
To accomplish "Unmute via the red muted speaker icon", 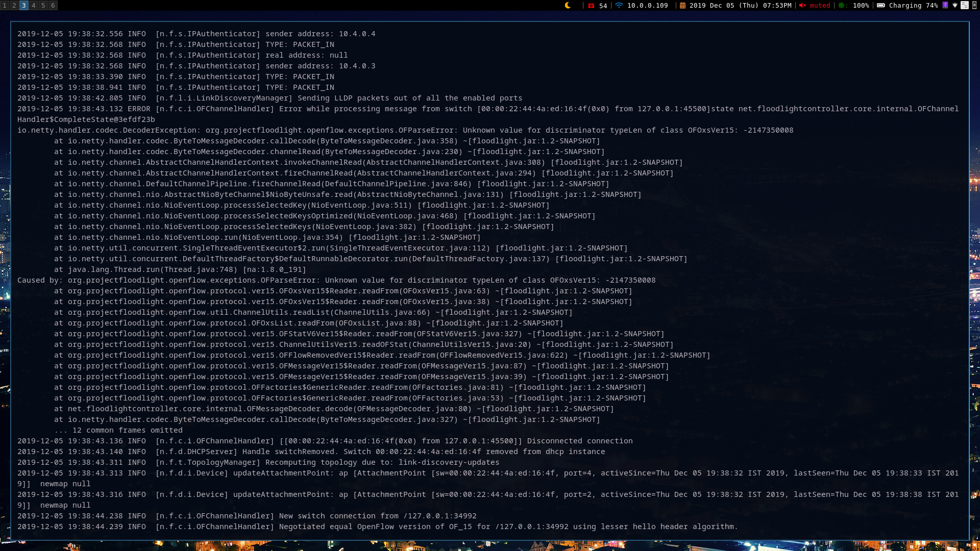I will 802,6.
